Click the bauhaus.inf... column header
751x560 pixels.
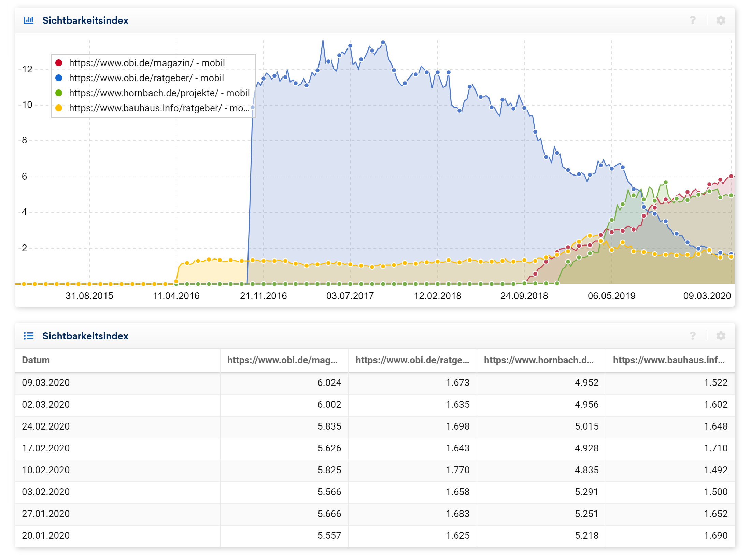coord(668,360)
